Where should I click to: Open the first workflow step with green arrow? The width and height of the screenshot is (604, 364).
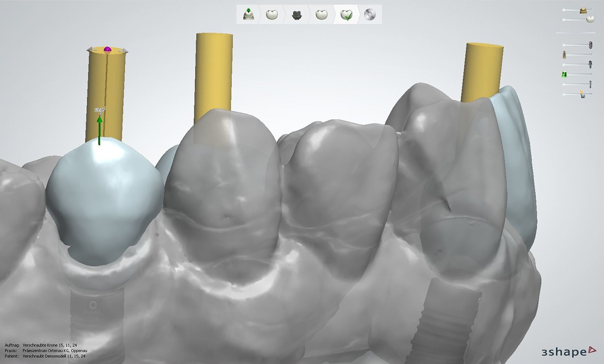pos(248,14)
